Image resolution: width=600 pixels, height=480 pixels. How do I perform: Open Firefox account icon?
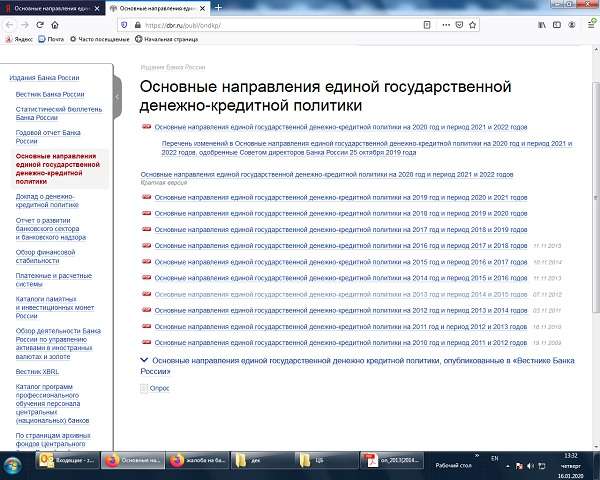tap(572, 25)
